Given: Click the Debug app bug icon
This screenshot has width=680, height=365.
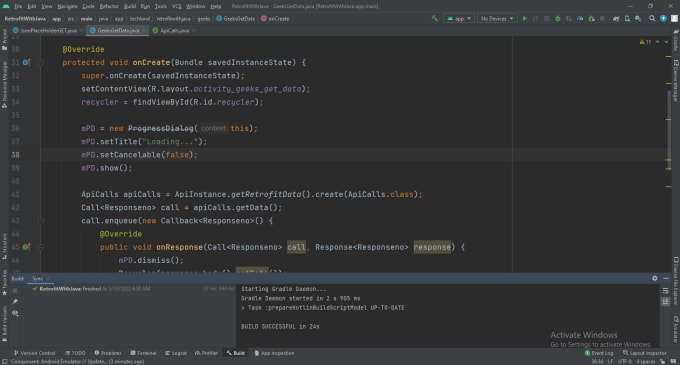Looking at the screenshot, I should coord(558,19).
